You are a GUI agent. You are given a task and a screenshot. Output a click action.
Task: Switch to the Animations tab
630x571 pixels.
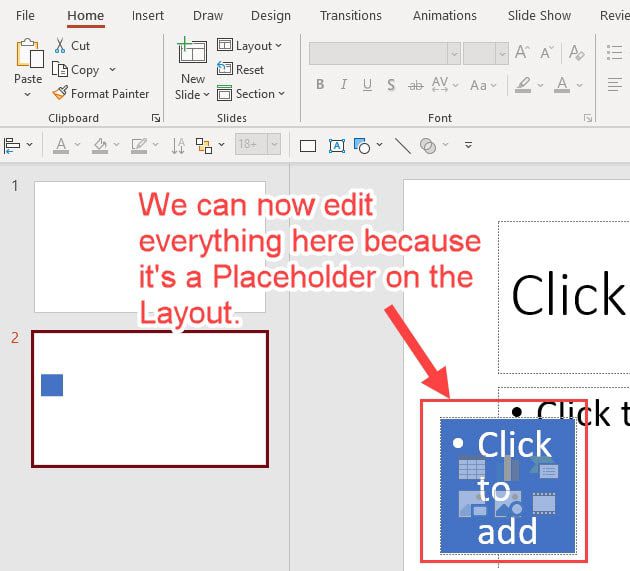[x=444, y=15]
